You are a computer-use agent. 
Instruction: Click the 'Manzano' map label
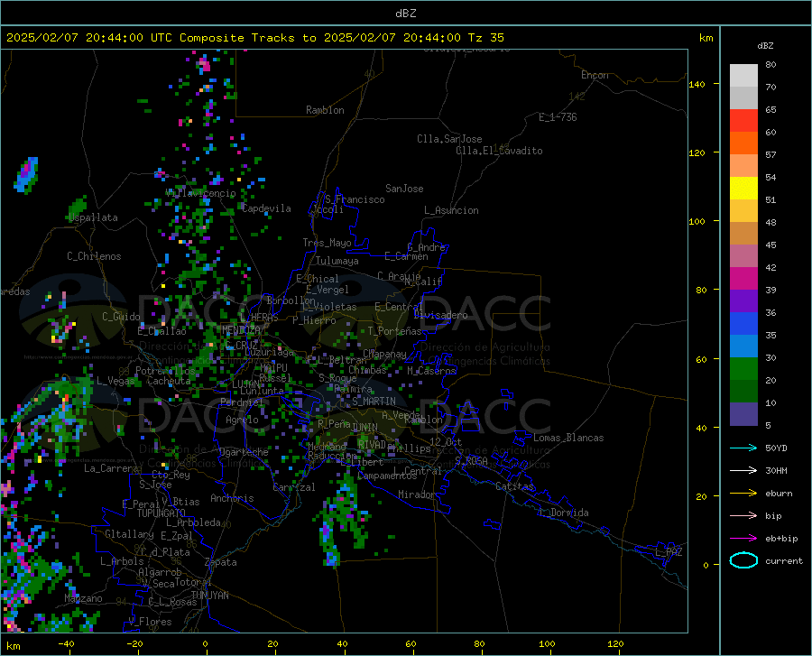(x=83, y=598)
